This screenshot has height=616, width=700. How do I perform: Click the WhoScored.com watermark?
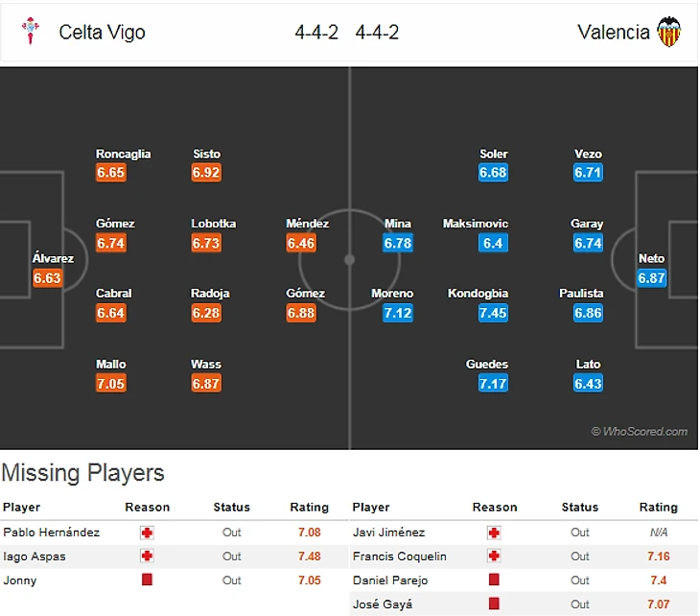tap(640, 432)
